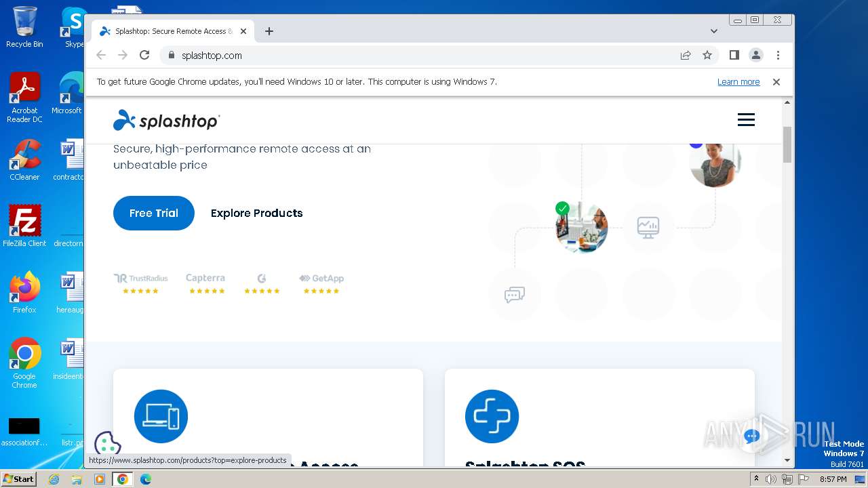This screenshot has height=488, width=868.
Task: Show hidden system tray icons
Action: pos(756,479)
